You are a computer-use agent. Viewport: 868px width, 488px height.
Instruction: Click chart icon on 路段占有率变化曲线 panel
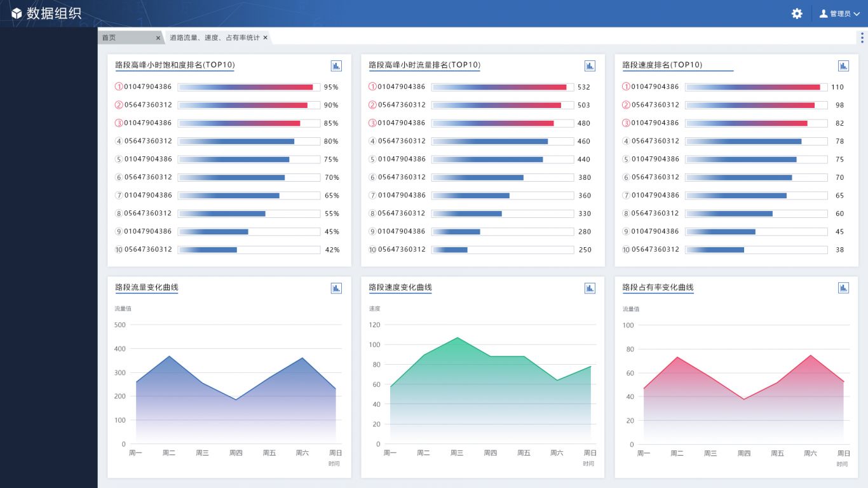click(x=843, y=288)
